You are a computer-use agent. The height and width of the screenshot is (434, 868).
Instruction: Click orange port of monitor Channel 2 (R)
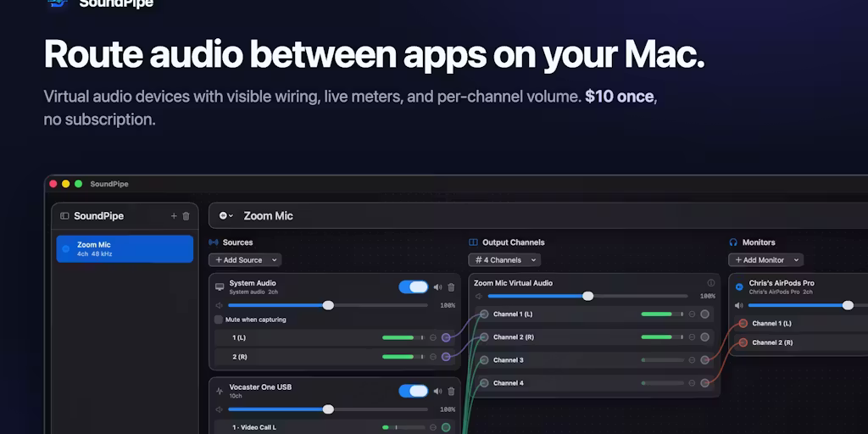[743, 342]
